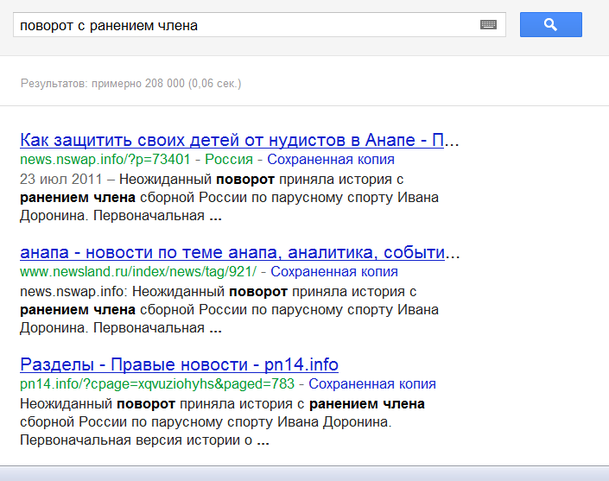This screenshot has width=609, height=481.
Task: Click the magnifier search button
Action: [x=550, y=25]
